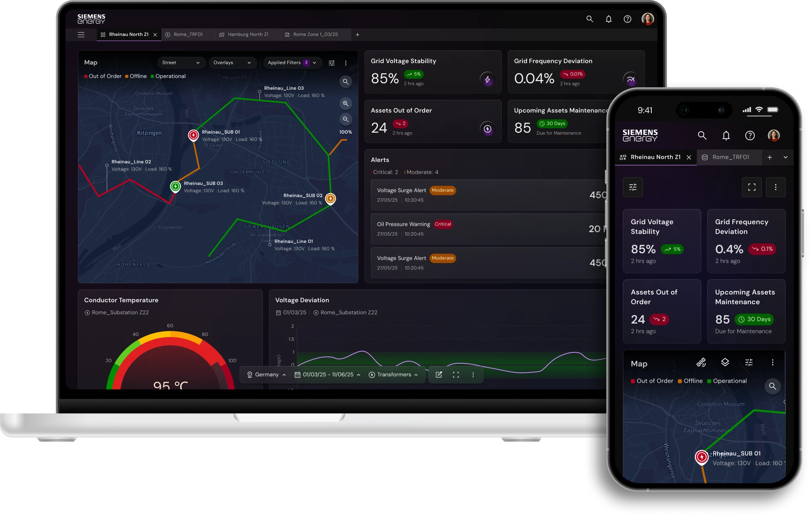Expand the Voltage Deviation chart to fullscreen
This screenshot has width=812, height=516.
[456, 375]
